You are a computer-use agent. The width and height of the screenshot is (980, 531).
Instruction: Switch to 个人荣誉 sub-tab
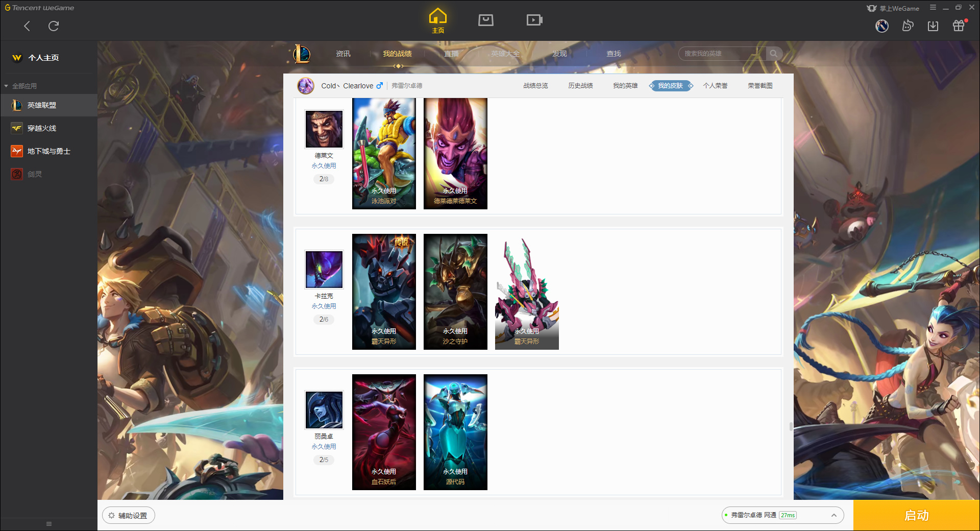click(x=715, y=86)
